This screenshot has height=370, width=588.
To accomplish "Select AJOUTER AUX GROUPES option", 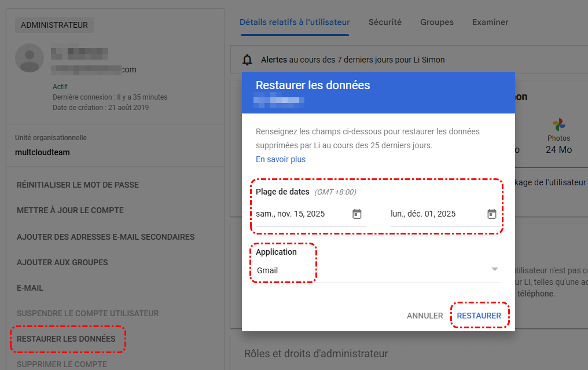I will 63,262.
